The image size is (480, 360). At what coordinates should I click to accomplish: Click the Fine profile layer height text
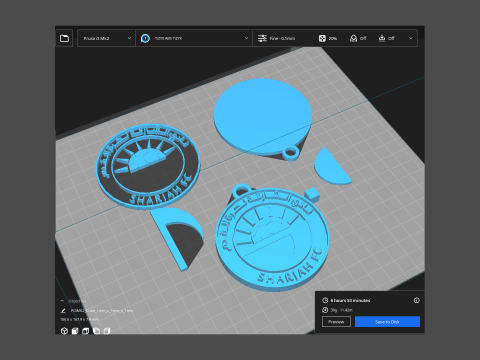tap(282, 38)
